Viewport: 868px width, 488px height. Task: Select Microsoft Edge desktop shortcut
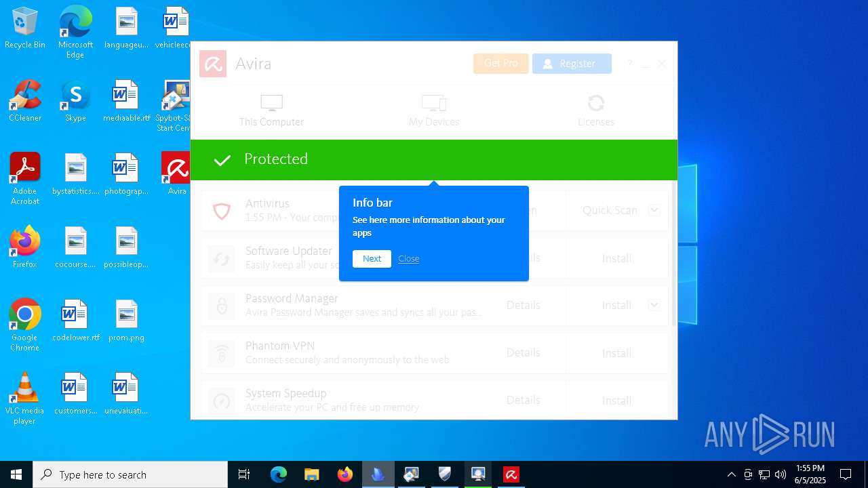(x=75, y=32)
